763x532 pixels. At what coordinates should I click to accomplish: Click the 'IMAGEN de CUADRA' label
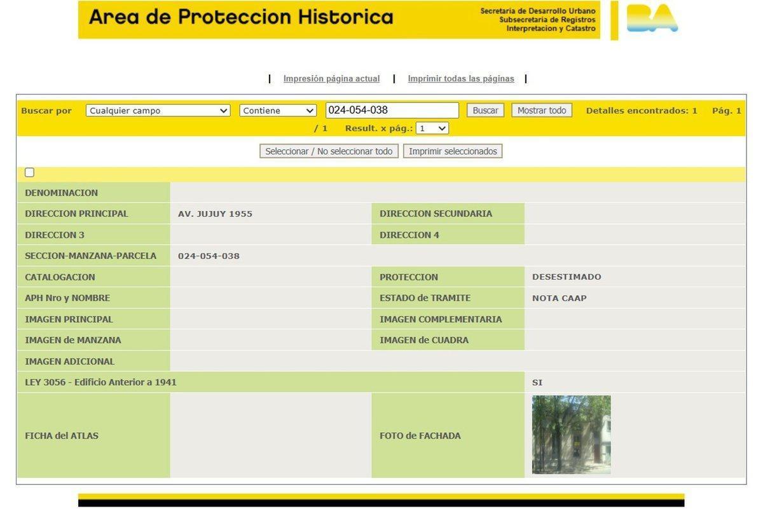[x=424, y=340]
